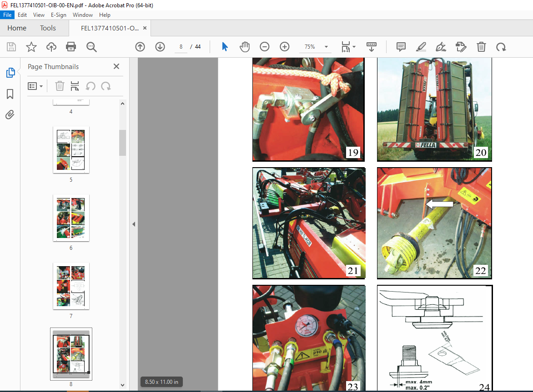Select the FEL1377410501 document tab
The height and width of the screenshot is (392, 533).
(x=110, y=28)
